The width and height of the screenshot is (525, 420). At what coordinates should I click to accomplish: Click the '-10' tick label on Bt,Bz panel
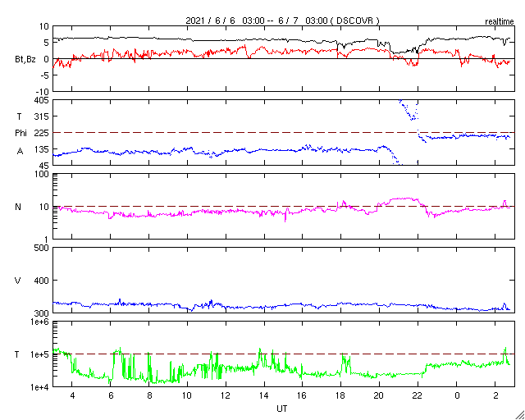(x=42, y=92)
